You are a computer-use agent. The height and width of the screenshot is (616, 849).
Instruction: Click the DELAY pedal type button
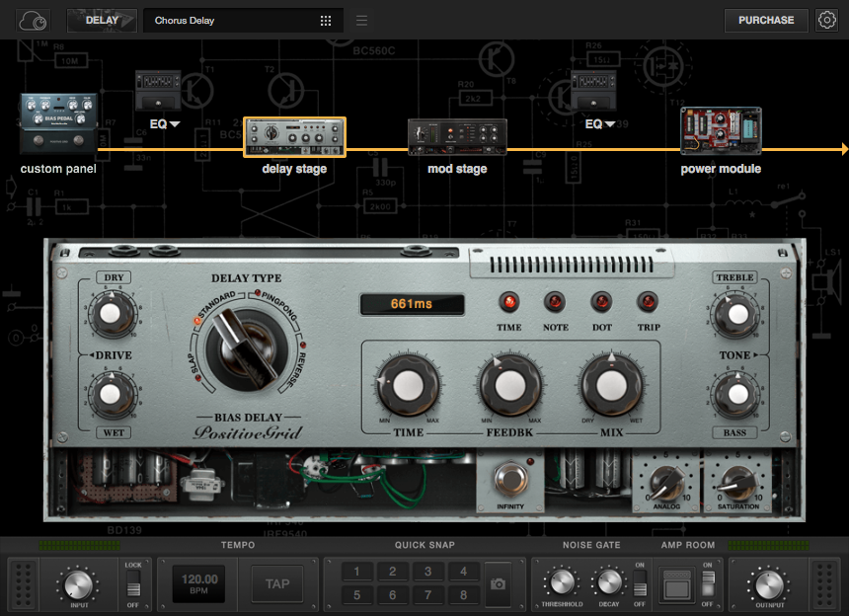point(102,21)
